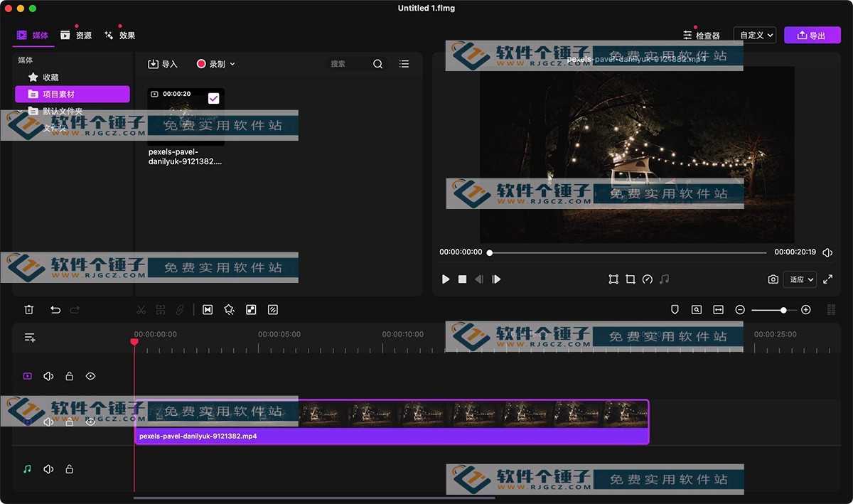
Task: Step forward one frame in preview
Action: pos(496,279)
